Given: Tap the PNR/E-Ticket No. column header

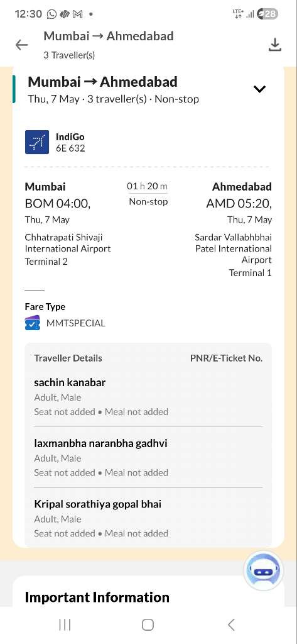Looking at the screenshot, I should (x=226, y=358).
